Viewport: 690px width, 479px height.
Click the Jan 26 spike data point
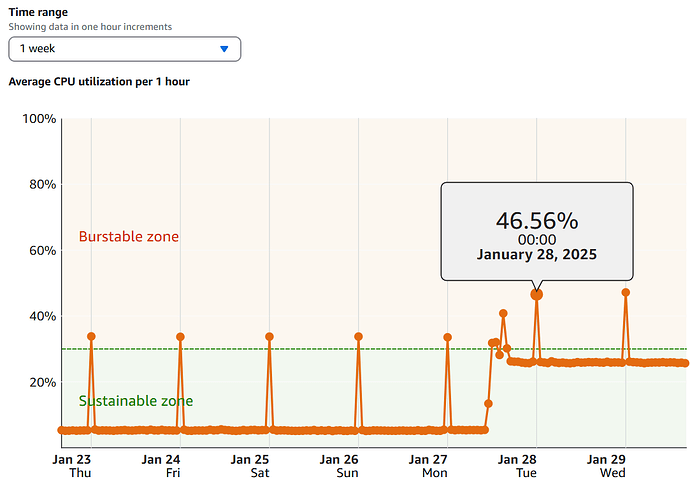tap(358, 336)
